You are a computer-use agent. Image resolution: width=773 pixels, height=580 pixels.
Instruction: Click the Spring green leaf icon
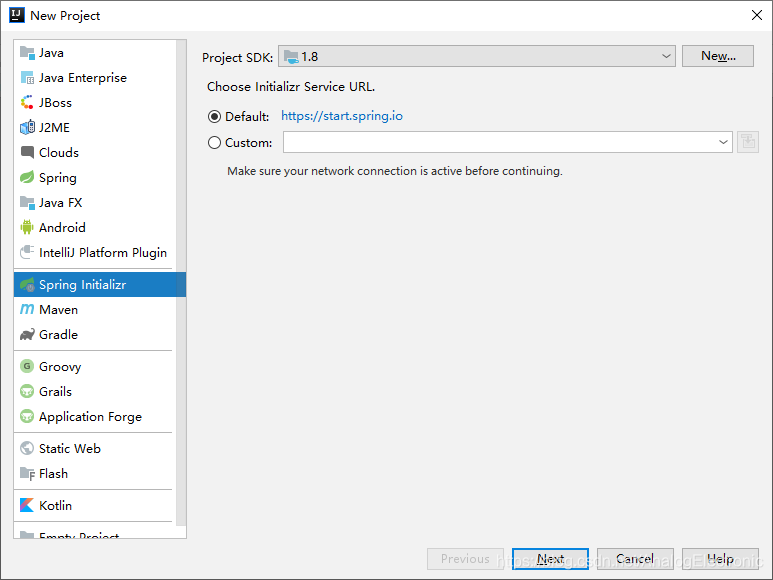27,177
